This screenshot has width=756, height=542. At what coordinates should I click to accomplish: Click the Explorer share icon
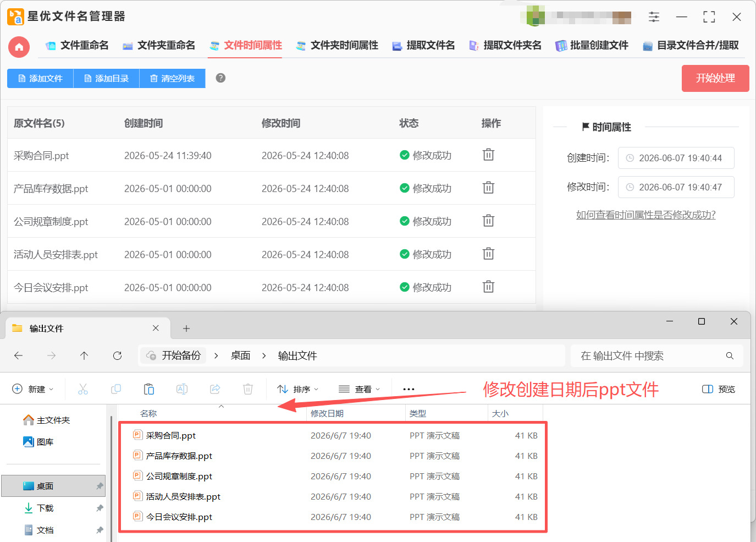point(215,389)
